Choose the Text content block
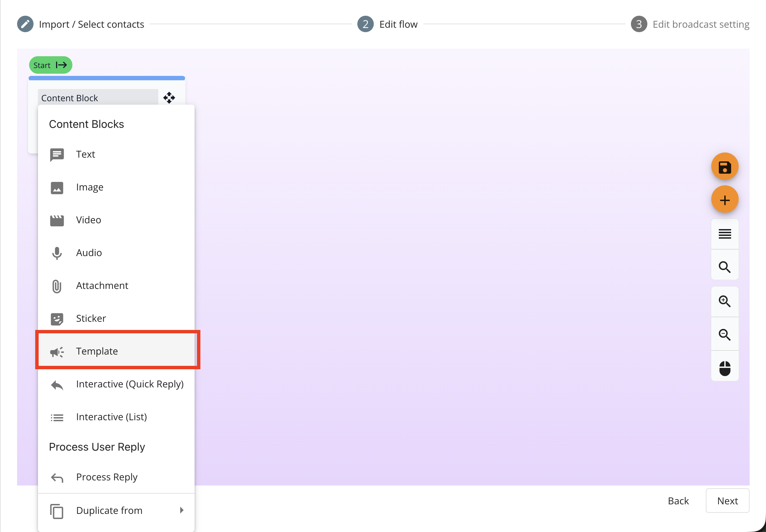 (116, 154)
